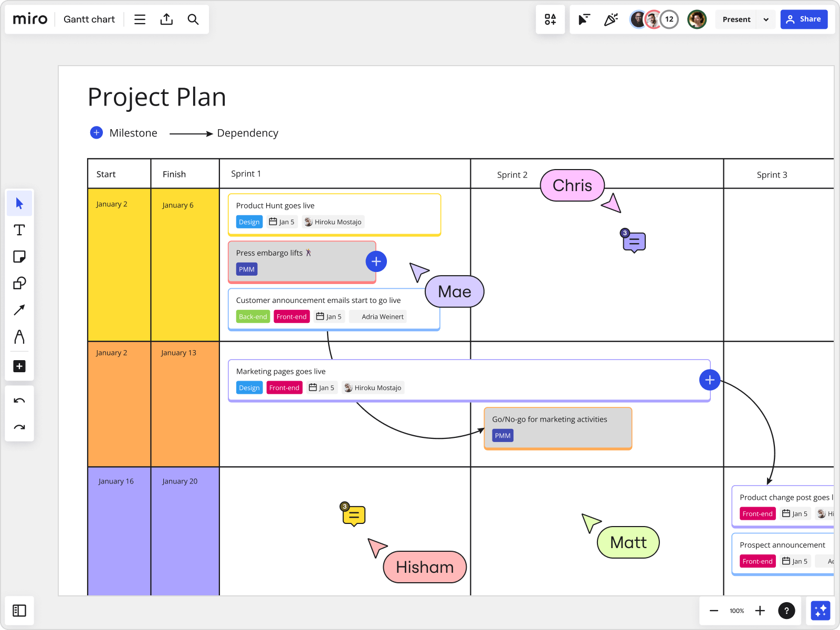
Task: Open the purple comment bubble in Sprint 2
Action: pos(634,242)
